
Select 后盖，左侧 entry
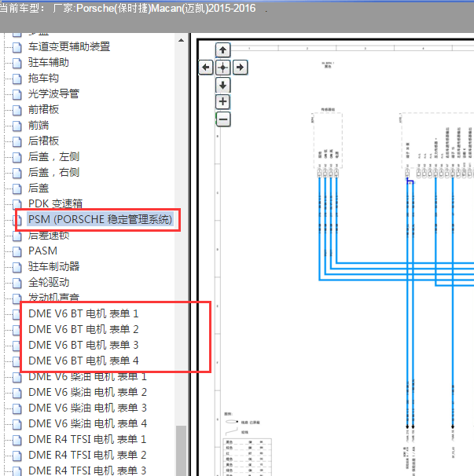(53, 156)
